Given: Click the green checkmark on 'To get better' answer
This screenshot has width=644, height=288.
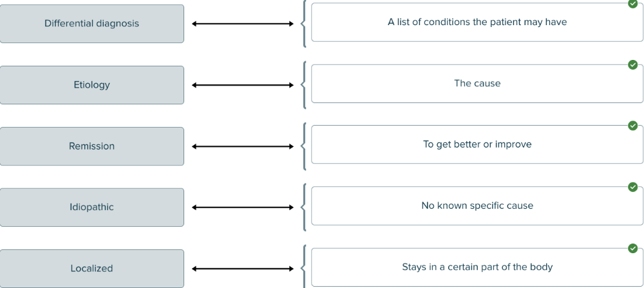Looking at the screenshot, I should (632, 126).
